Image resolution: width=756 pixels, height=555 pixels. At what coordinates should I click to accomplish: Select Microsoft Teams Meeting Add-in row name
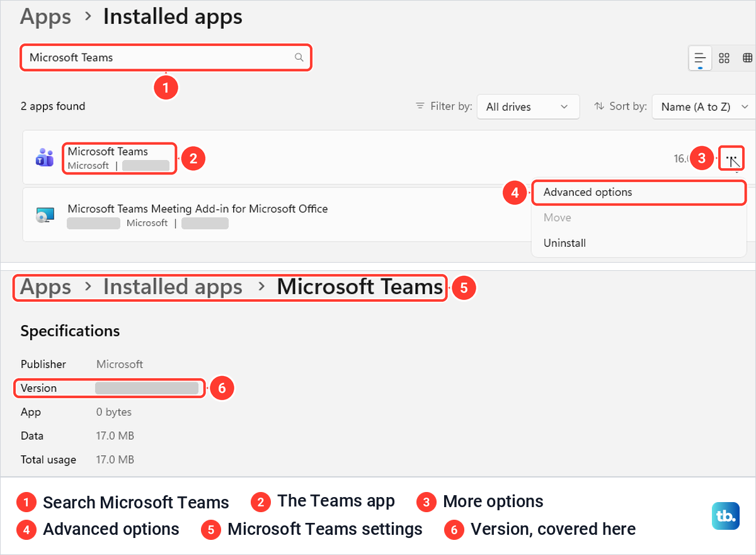tap(198, 209)
